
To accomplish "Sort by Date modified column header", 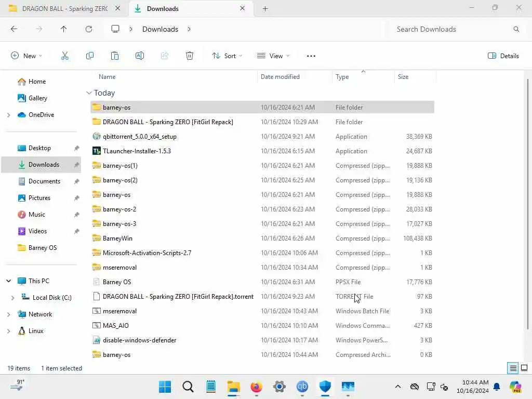I will (x=280, y=77).
